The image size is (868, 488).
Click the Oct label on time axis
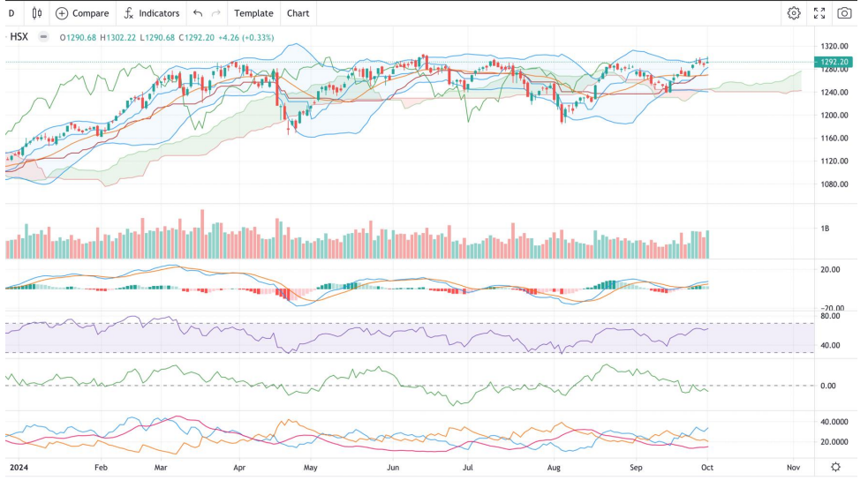click(706, 467)
